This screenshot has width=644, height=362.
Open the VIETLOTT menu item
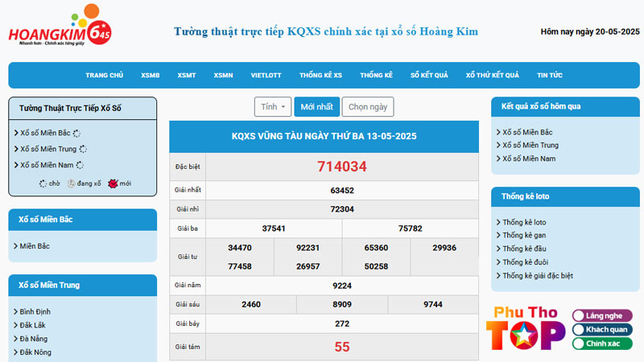pos(266,76)
